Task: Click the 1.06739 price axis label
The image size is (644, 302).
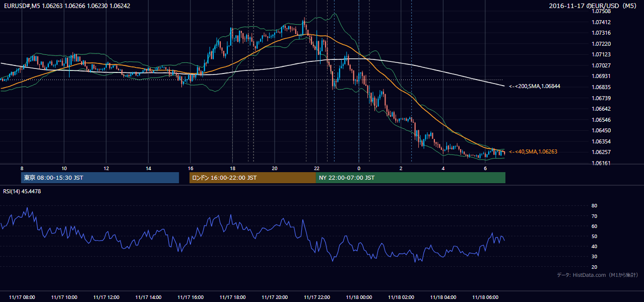Action: 601,98
